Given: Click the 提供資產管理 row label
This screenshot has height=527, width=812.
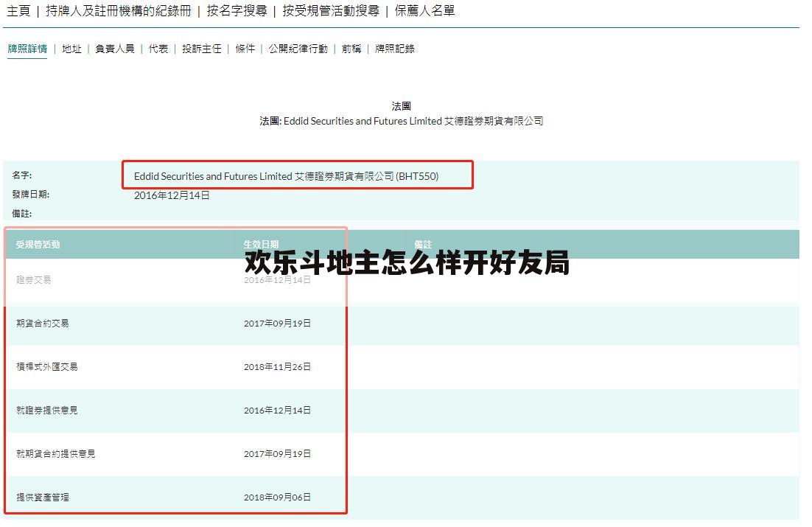Looking at the screenshot, I should coord(43,498).
